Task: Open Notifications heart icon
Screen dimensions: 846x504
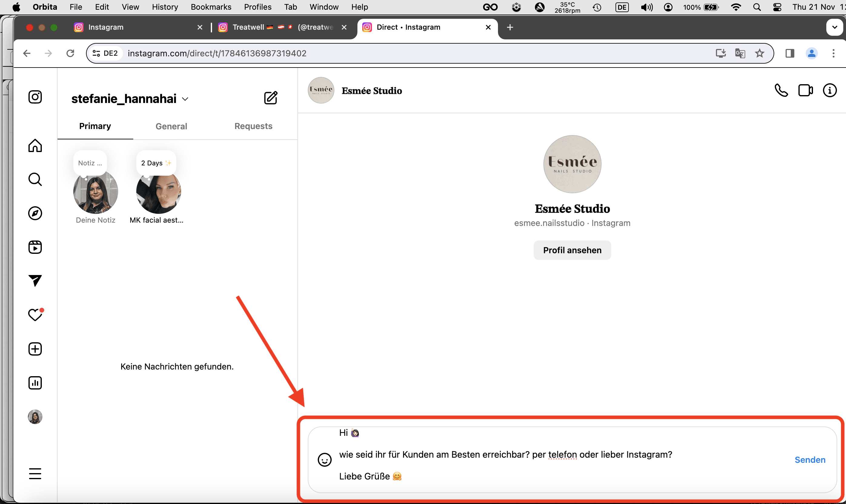Action: click(x=35, y=315)
